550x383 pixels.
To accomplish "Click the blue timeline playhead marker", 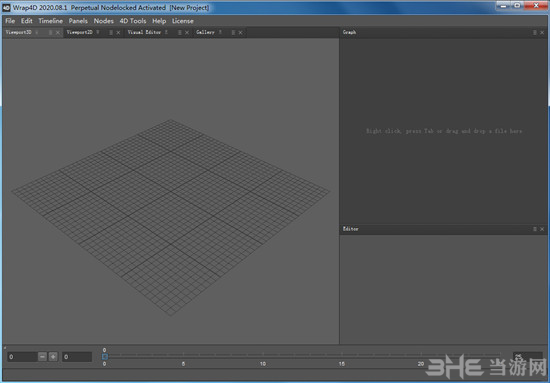I will pyautogui.click(x=105, y=356).
